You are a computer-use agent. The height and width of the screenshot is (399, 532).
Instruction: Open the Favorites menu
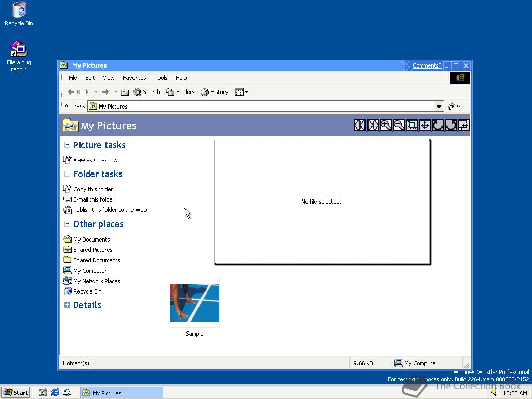point(135,78)
